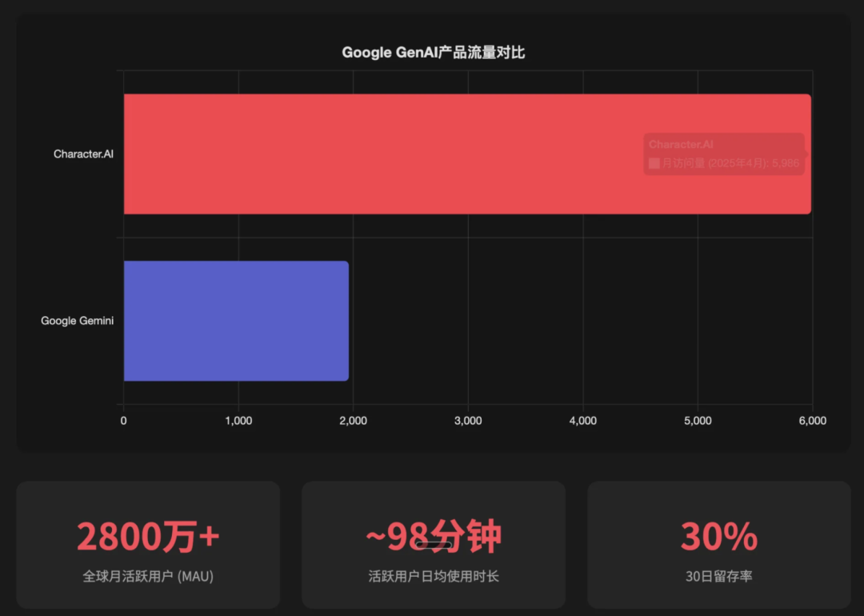Image resolution: width=864 pixels, height=616 pixels.
Task: Click the red swatch in the tooltip
Action: (654, 163)
